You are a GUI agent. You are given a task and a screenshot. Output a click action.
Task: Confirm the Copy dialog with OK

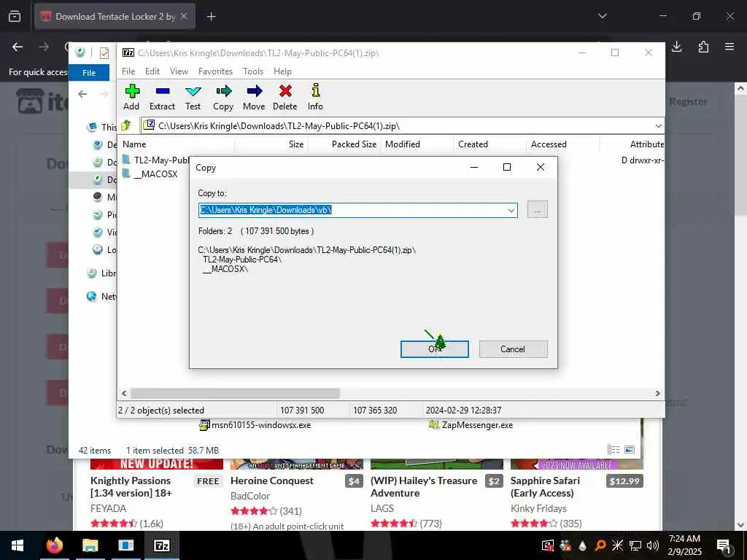tap(435, 349)
